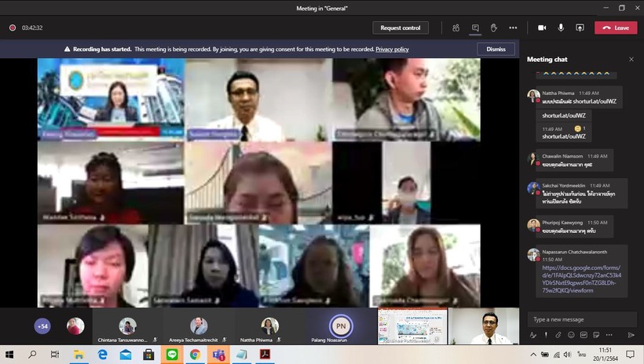The width and height of the screenshot is (644, 364).
Task: Open Windows taskbar search
Action: click(32, 354)
